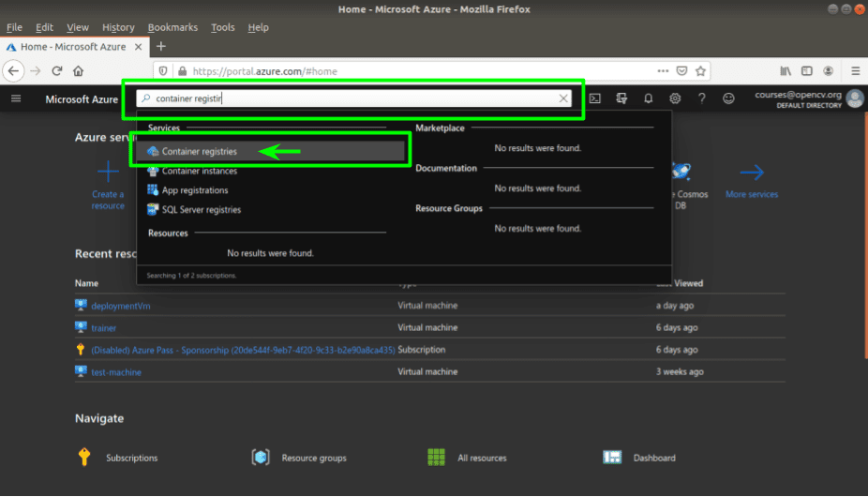
Task: Open tracking protection shield icon
Action: pyautogui.click(x=163, y=71)
